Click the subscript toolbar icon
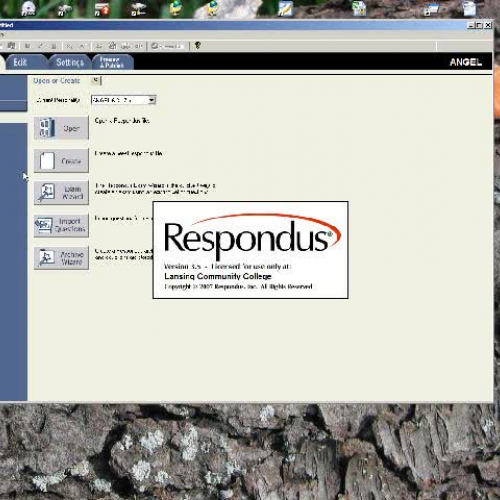The height and width of the screenshot is (500, 500). [70, 46]
